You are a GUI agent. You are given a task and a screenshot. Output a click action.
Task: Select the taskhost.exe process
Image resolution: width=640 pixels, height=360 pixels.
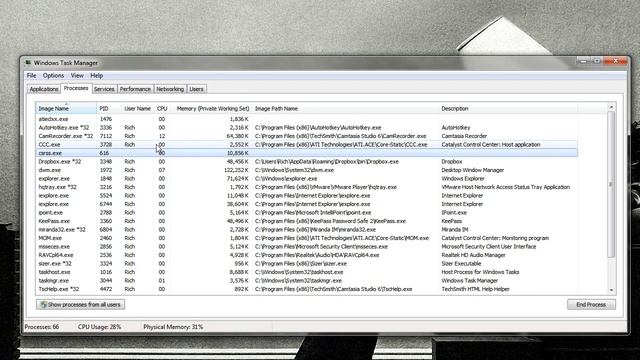[x=307, y=272]
